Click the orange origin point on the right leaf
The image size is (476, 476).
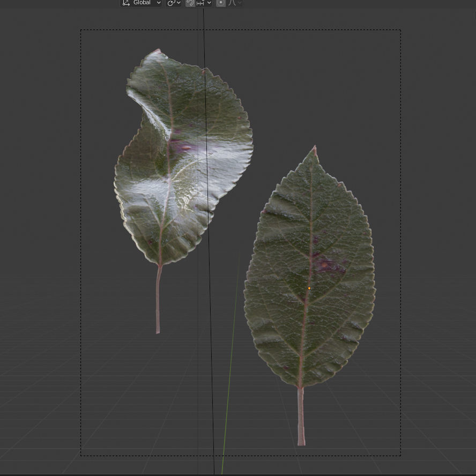coord(310,288)
